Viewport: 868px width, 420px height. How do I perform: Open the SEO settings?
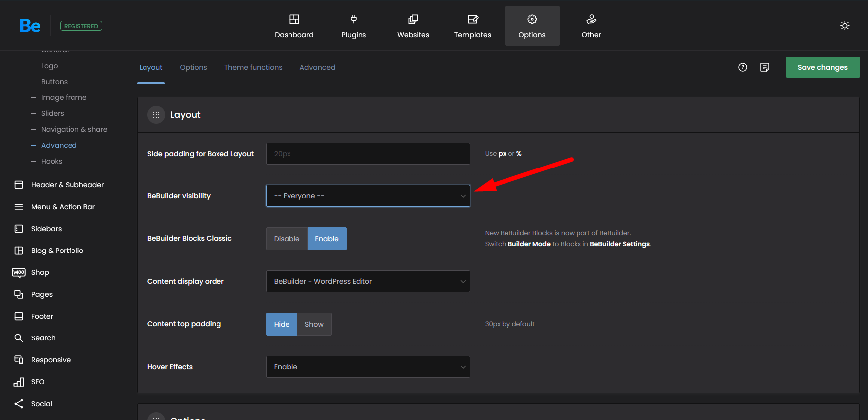(x=29, y=382)
